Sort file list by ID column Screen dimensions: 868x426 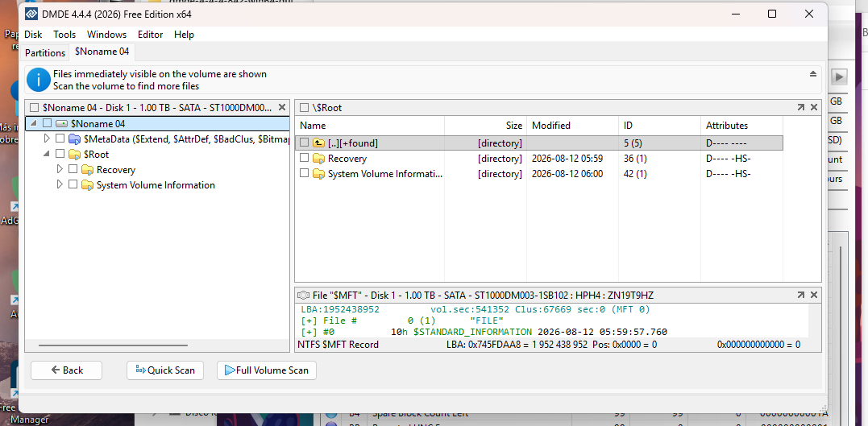click(x=660, y=126)
